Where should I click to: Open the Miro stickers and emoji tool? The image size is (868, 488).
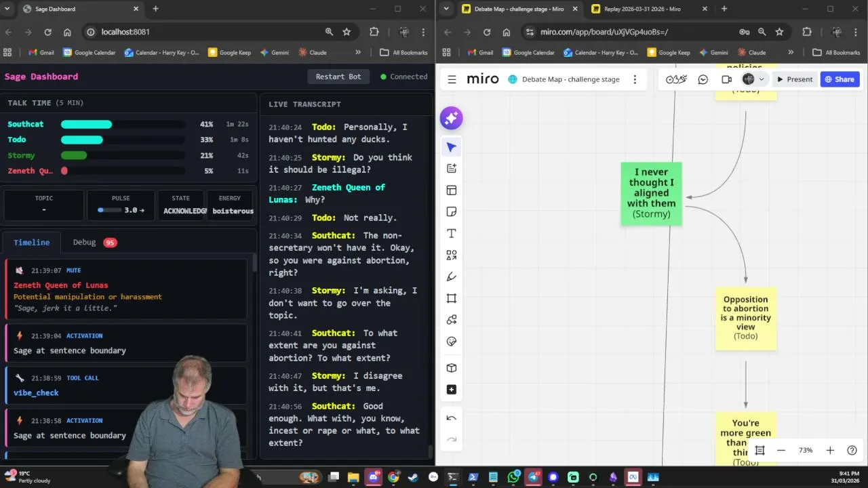point(452,342)
